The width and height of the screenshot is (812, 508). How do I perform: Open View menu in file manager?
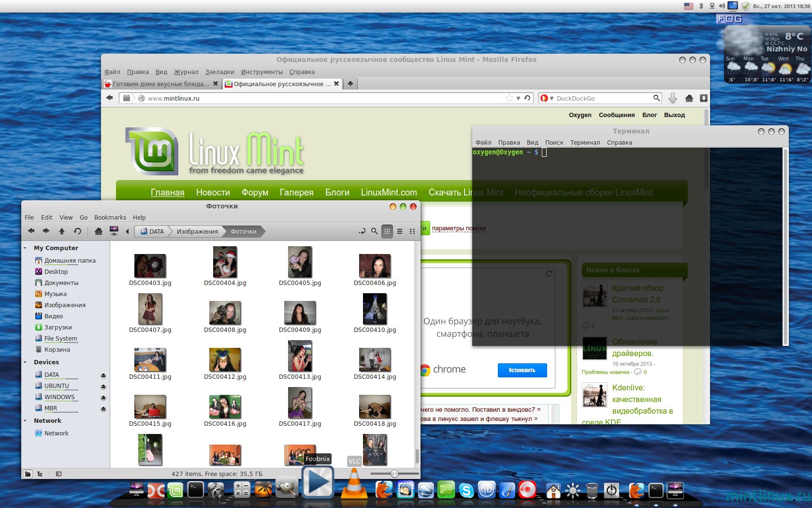coord(66,217)
